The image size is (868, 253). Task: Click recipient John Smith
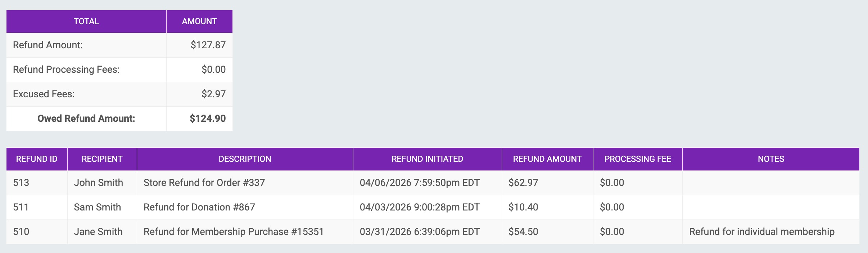(98, 183)
